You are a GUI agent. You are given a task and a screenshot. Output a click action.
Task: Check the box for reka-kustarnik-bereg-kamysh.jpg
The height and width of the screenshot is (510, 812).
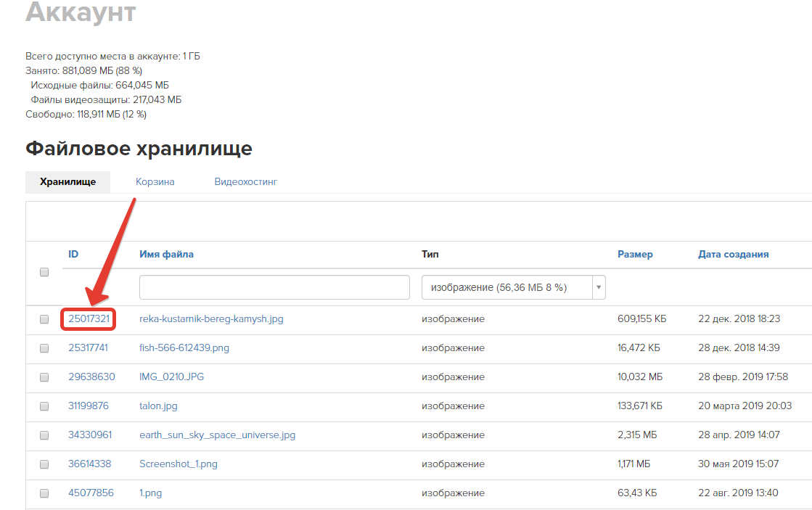(44, 319)
